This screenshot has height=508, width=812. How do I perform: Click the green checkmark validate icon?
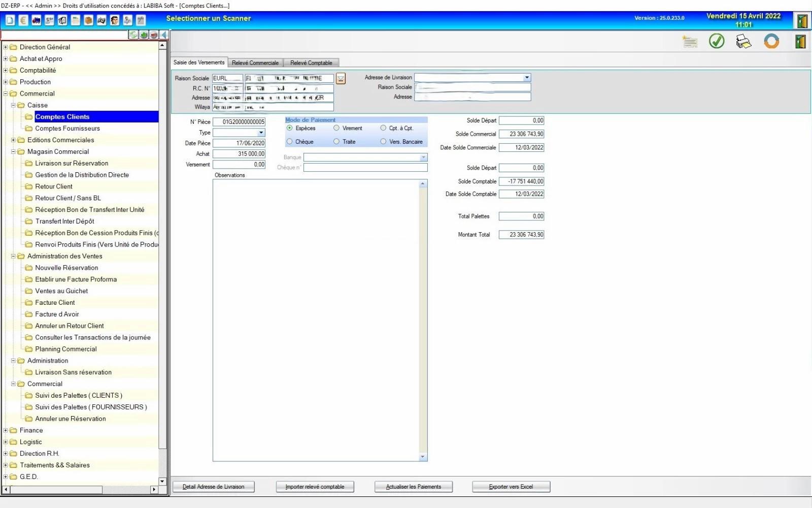pyautogui.click(x=716, y=41)
